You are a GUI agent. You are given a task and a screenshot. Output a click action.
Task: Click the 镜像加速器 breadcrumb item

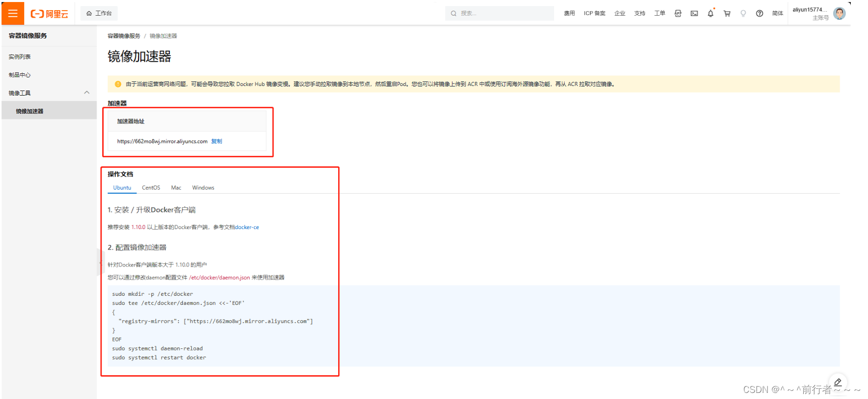point(163,36)
